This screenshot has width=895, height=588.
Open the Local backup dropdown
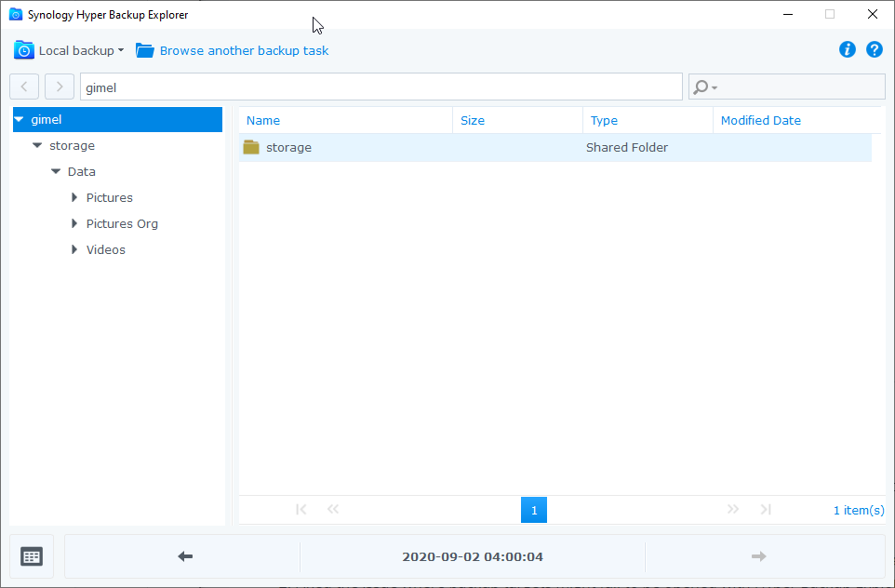pos(70,50)
